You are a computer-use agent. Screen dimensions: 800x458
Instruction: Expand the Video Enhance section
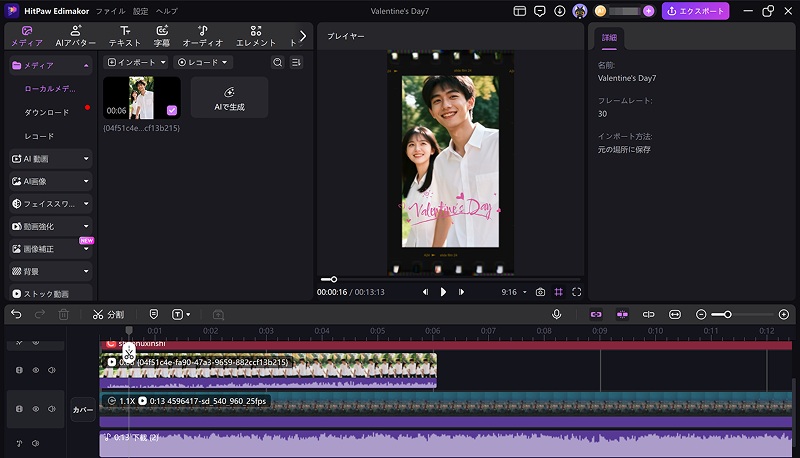pos(51,226)
